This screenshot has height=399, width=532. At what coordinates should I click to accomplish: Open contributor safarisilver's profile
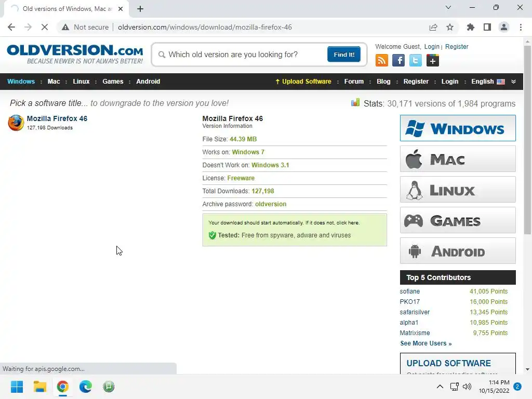click(415, 312)
